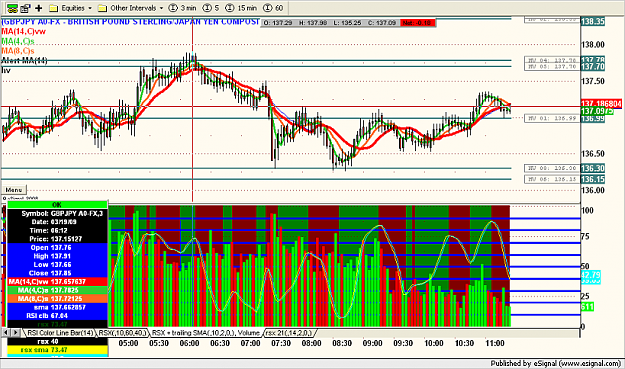Choose the 15 min interval
The image size is (625, 369).
[241, 8]
